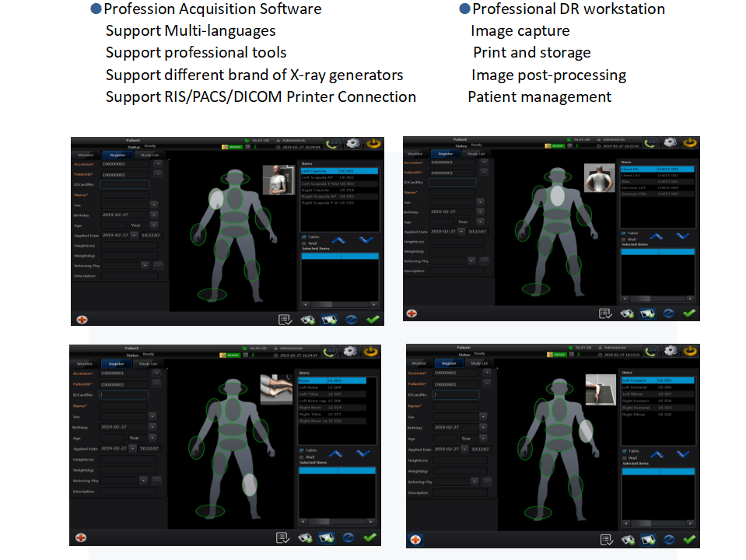Open Study List tab in top-right screenshot

[475, 154]
